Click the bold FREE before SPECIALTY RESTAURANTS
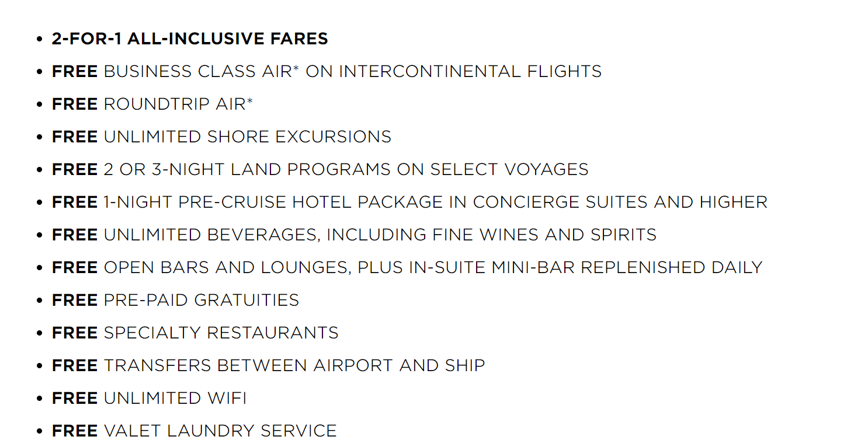 [x=75, y=333]
